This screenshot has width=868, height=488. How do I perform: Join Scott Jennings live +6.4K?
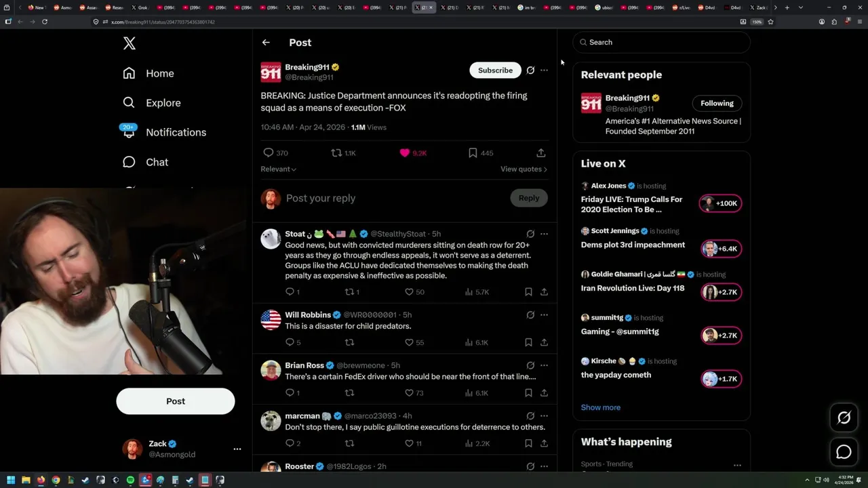point(721,249)
